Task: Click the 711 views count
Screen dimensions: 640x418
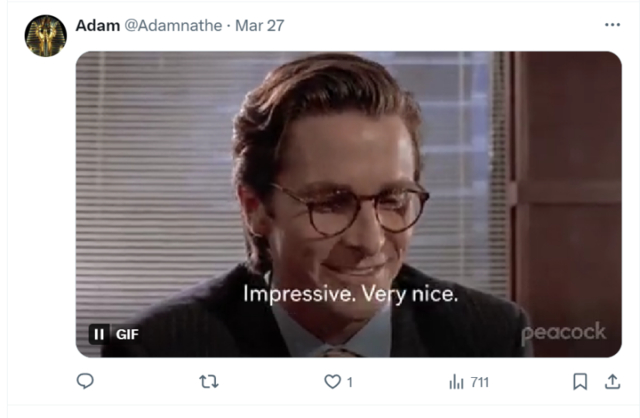Action: point(479,382)
